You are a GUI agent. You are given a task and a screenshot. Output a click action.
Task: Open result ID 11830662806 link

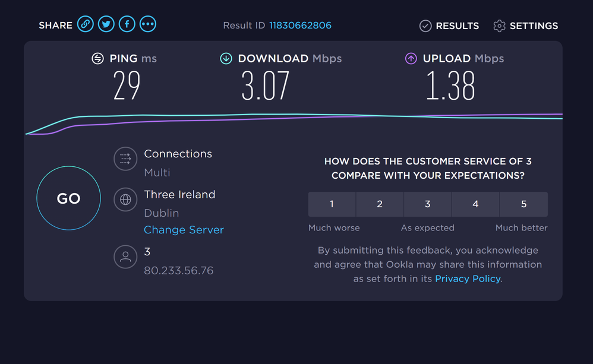[300, 26]
